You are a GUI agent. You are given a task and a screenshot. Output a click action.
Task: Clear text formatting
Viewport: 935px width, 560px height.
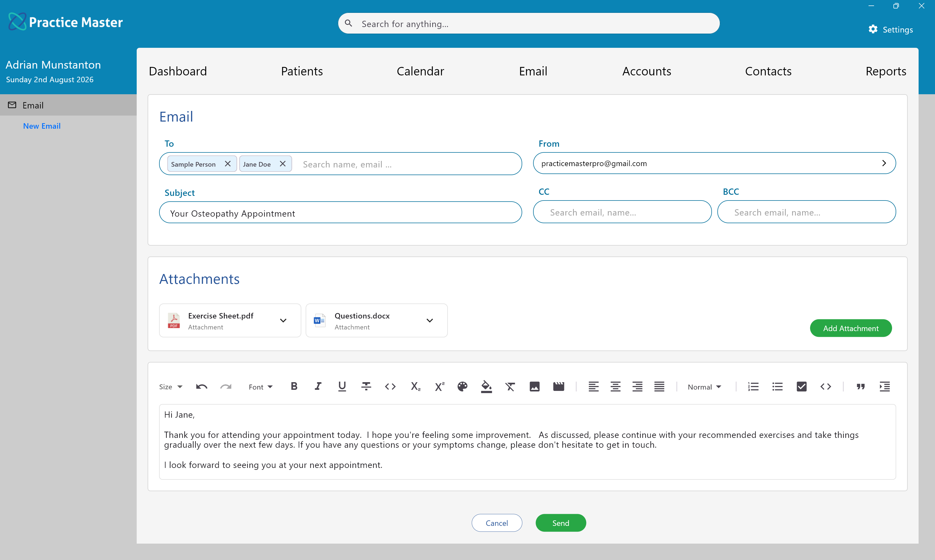point(510,387)
